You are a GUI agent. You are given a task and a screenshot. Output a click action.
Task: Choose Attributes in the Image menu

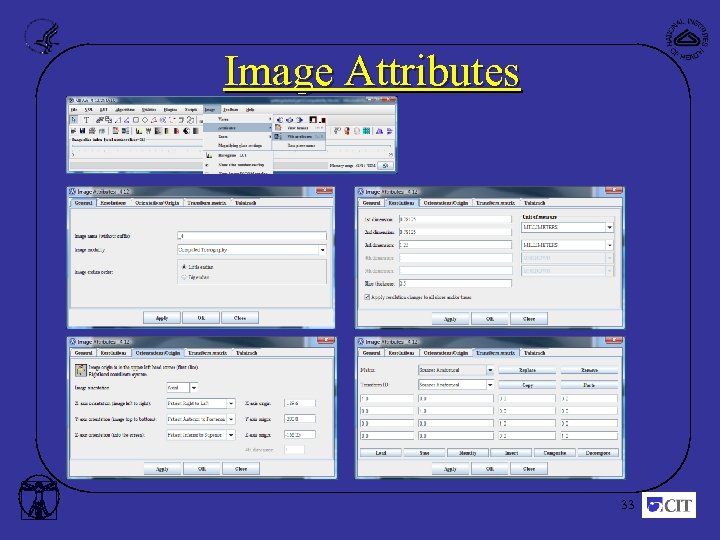[238, 128]
